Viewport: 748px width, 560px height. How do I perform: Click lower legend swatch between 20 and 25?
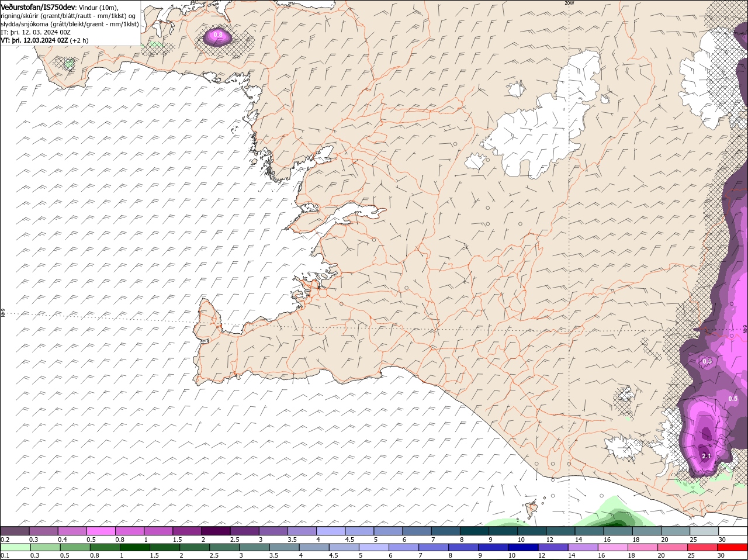pyautogui.click(x=673, y=547)
